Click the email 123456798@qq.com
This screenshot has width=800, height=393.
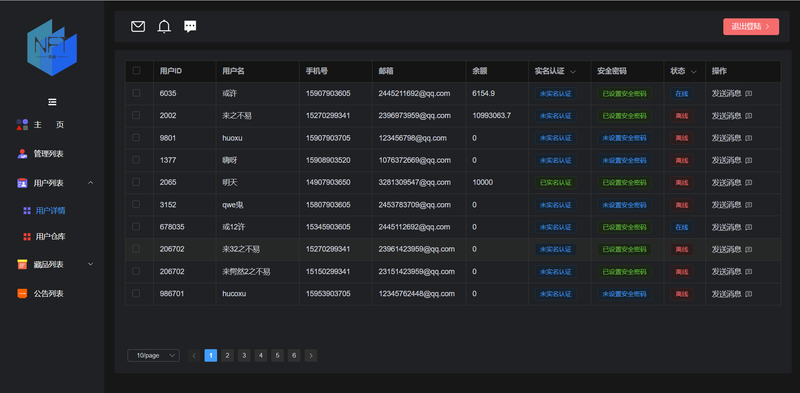pyautogui.click(x=412, y=138)
